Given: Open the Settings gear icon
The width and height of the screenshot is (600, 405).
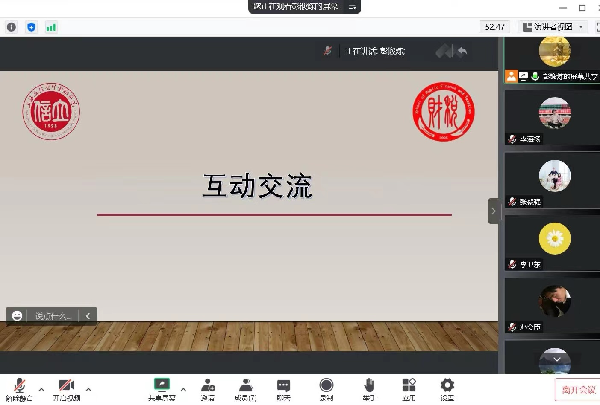Looking at the screenshot, I should [447, 387].
